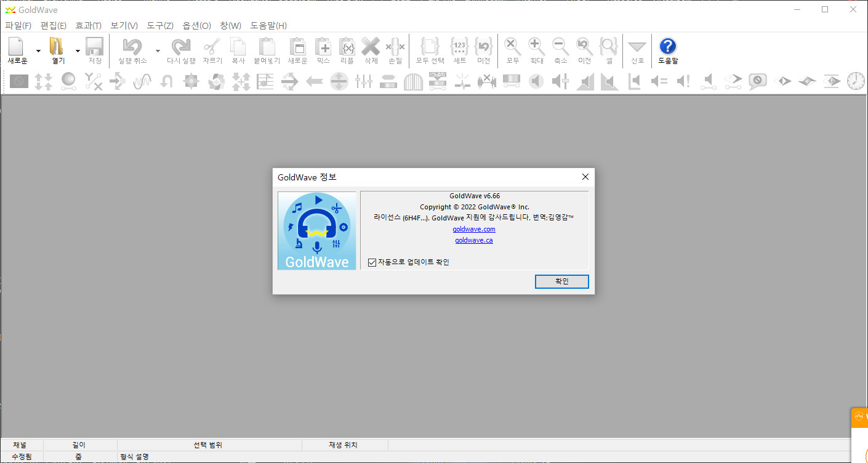Click the 새로운 new file icon

pos(17,46)
